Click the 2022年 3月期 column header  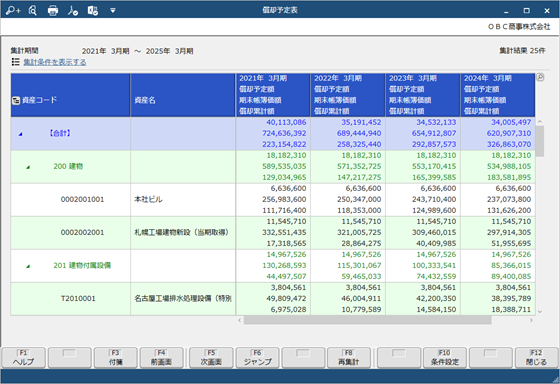coord(348,95)
